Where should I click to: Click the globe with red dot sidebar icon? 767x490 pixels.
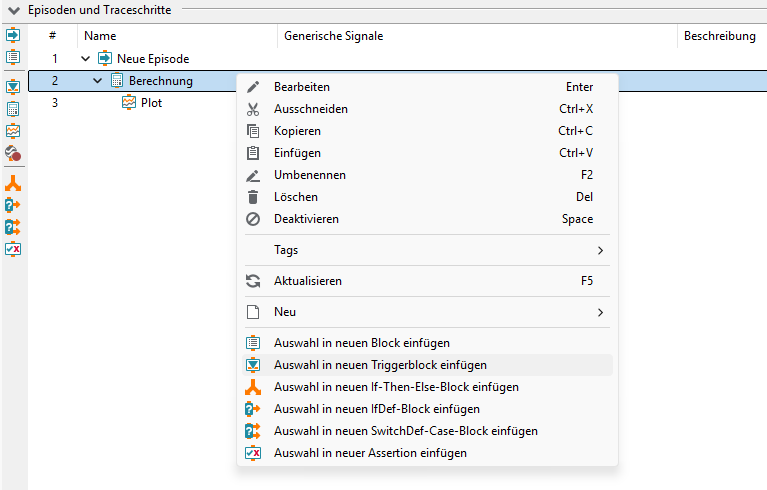(13, 153)
